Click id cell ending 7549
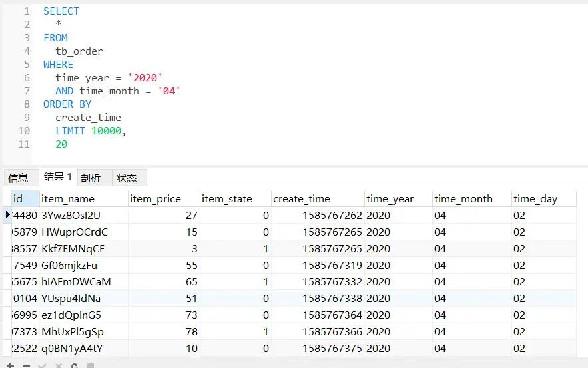 click(x=25, y=266)
